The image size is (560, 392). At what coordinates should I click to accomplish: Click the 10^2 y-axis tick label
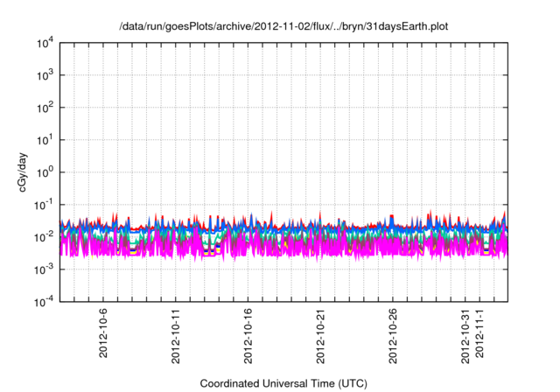point(44,108)
